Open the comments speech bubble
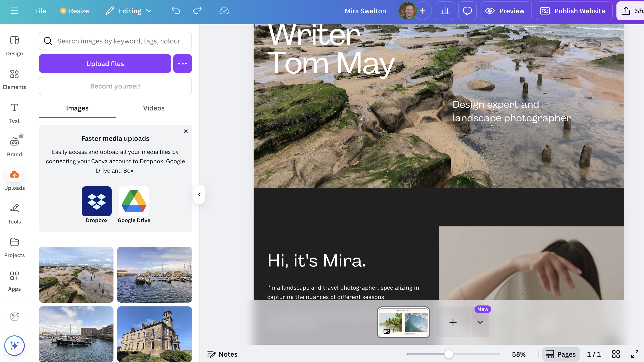Image resolution: width=644 pixels, height=362 pixels. pyautogui.click(x=467, y=11)
